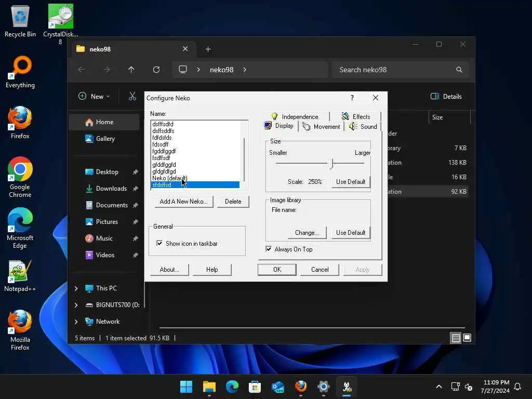Expand the BIGNUTS700 drive node
532x399 pixels.
pyautogui.click(x=76, y=304)
